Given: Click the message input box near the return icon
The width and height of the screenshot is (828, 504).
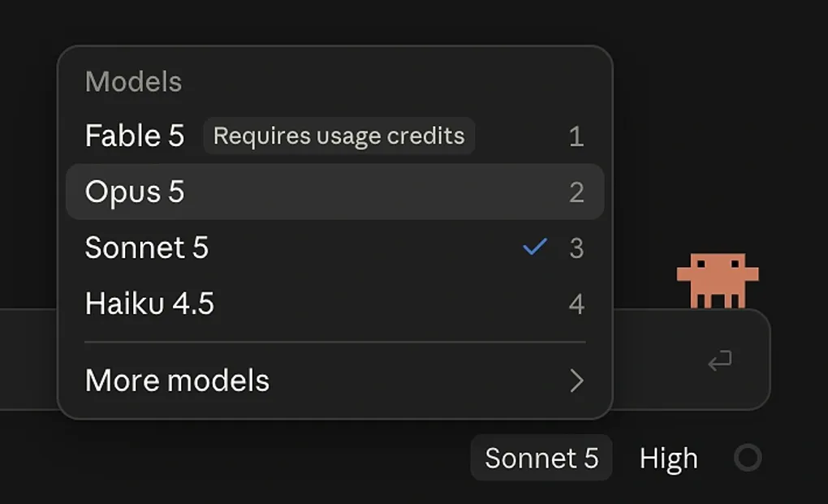Looking at the screenshot, I should pyautogui.click(x=692, y=360).
